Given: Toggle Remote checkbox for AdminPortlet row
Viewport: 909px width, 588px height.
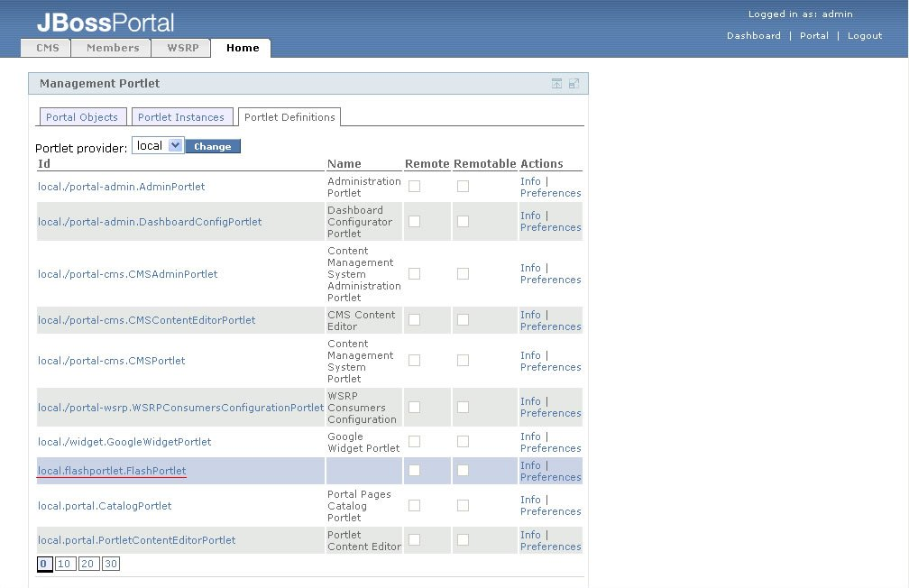Looking at the screenshot, I should [414, 187].
